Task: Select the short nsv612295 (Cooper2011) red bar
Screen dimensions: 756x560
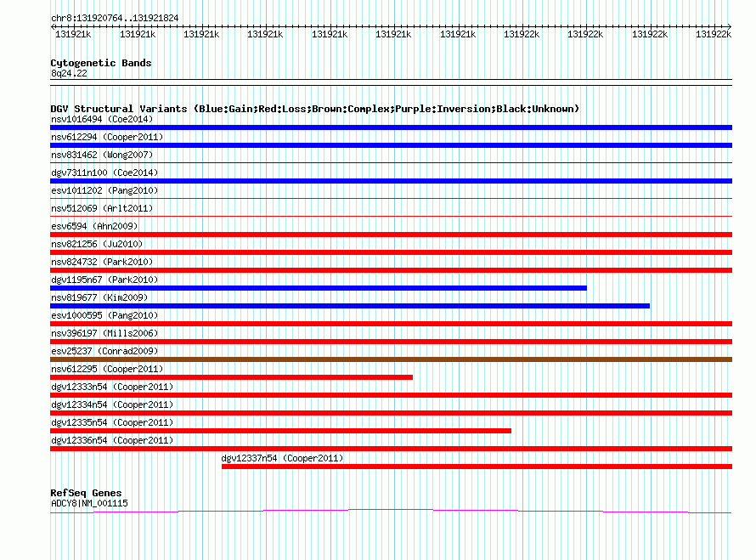Action: pos(231,377)
